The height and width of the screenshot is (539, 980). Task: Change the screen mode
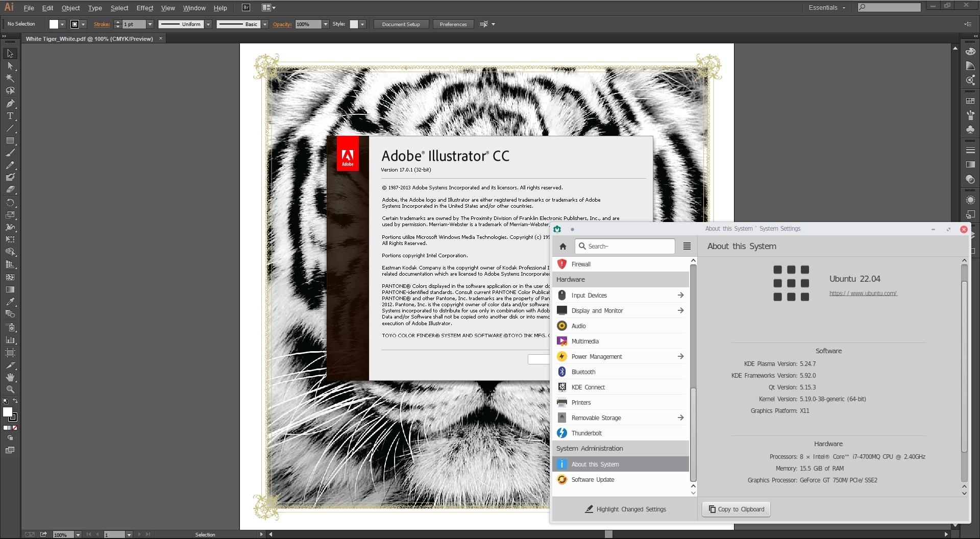10,450
